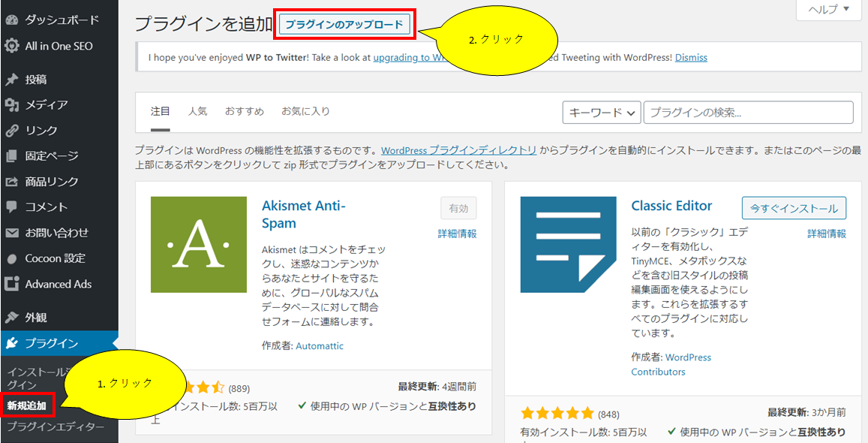Click the コメント speech bubble icon
Viewport: 868px width, 443px height.
coord(11,207)
